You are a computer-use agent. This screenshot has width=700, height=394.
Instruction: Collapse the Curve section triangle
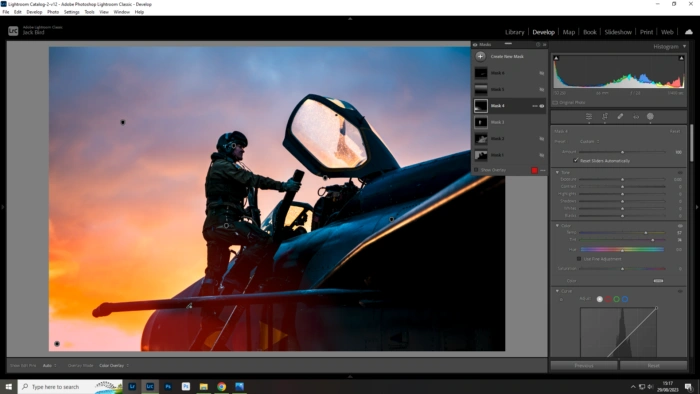pyautogui.click(x=557, y=291)
